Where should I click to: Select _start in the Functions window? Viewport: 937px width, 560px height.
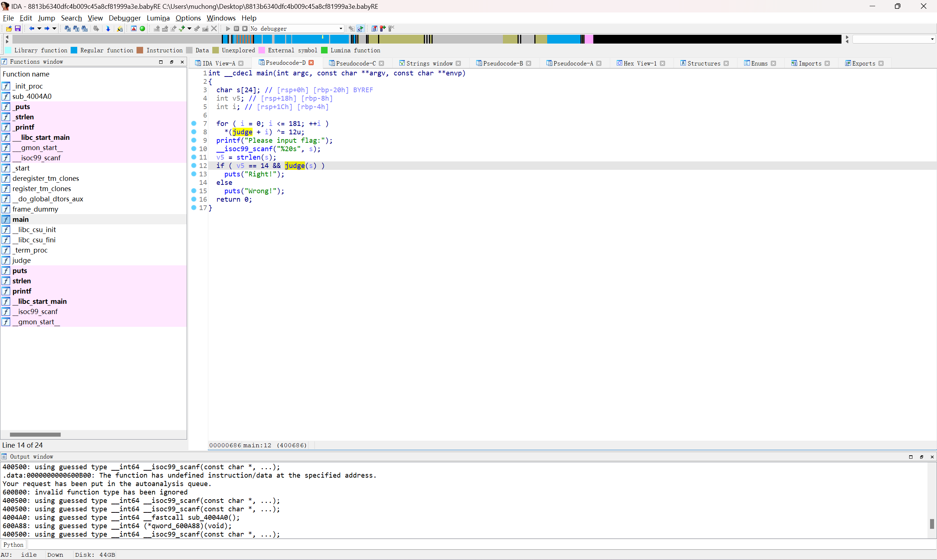[x=94, y=168]
